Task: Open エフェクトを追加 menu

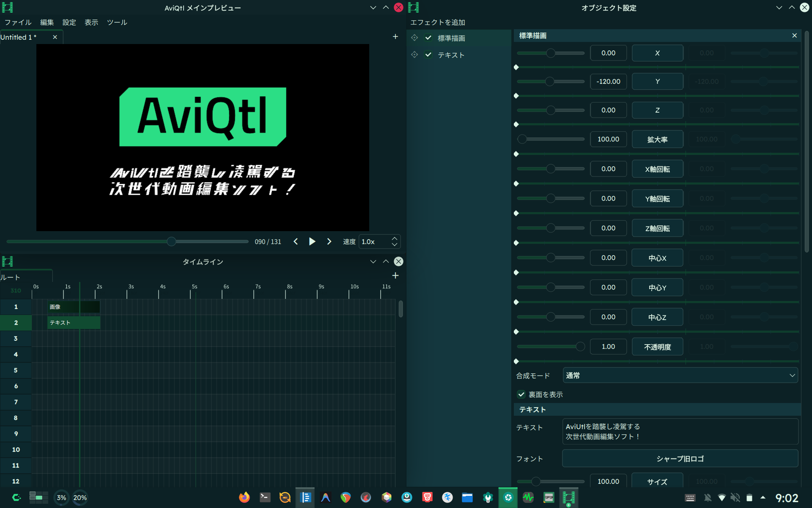Action: (x=438, y=22)
